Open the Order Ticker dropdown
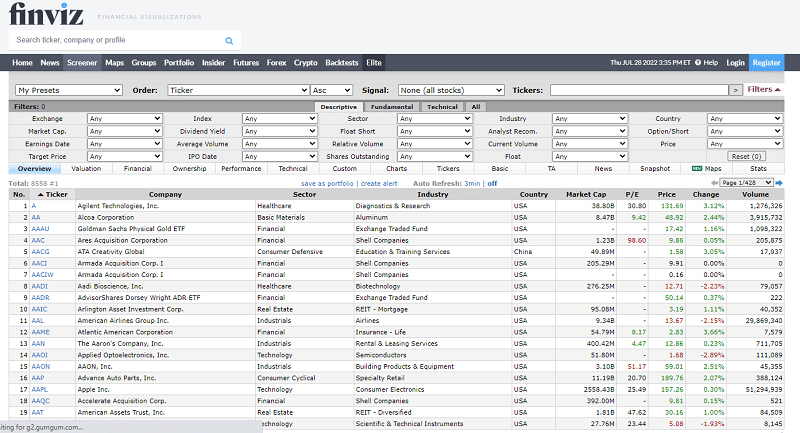This screenshot has width=800, height=433. (x=238, y=90)
